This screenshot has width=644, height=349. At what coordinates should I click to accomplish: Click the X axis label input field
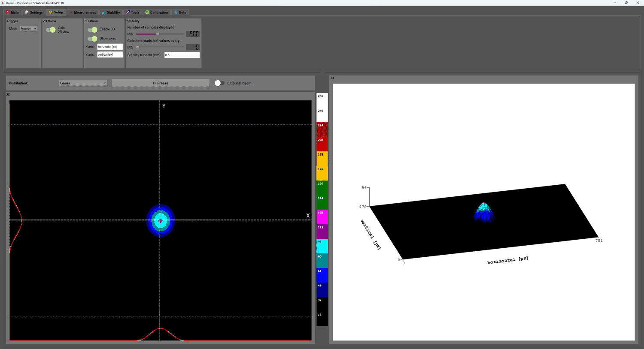[109, 47]
